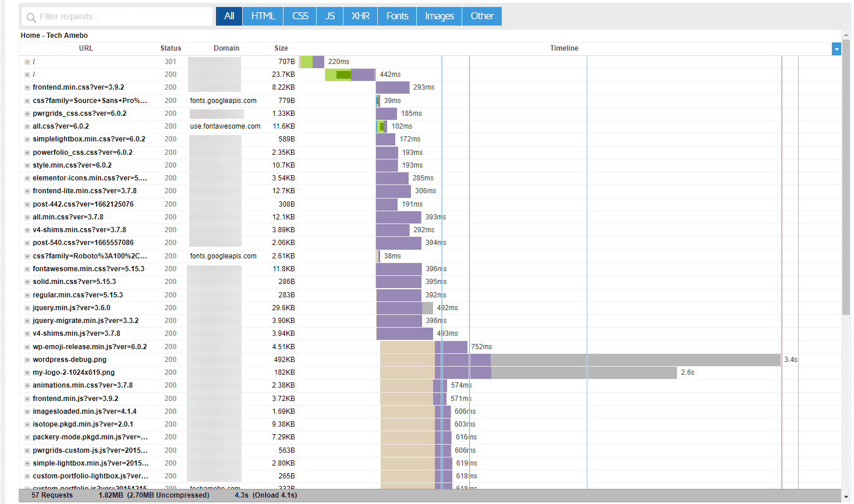Select the XHR filter tab
Viewport: 854px width, 504px height.
click(360, 16)
